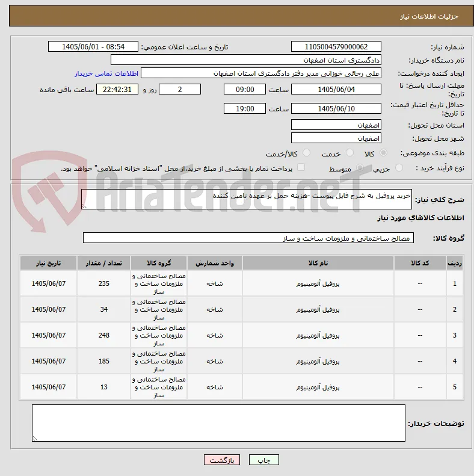Click the واحد شمارش column header
The image size is (474, 476).
[215, 263]
